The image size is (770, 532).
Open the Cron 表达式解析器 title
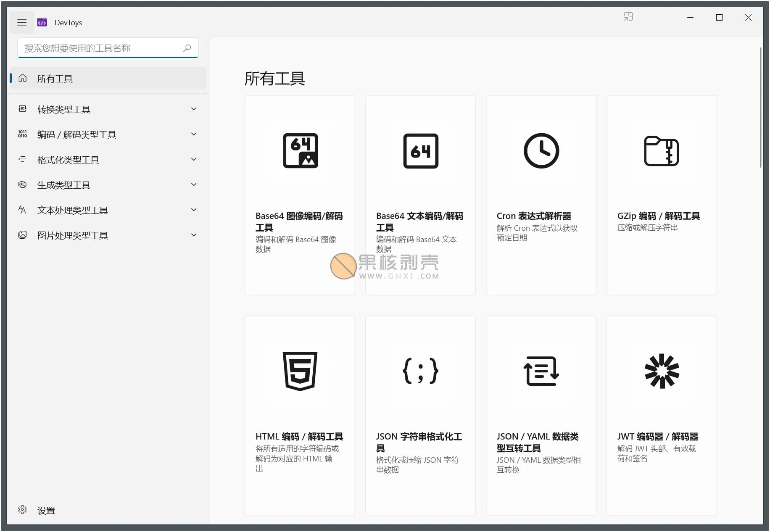534,216
